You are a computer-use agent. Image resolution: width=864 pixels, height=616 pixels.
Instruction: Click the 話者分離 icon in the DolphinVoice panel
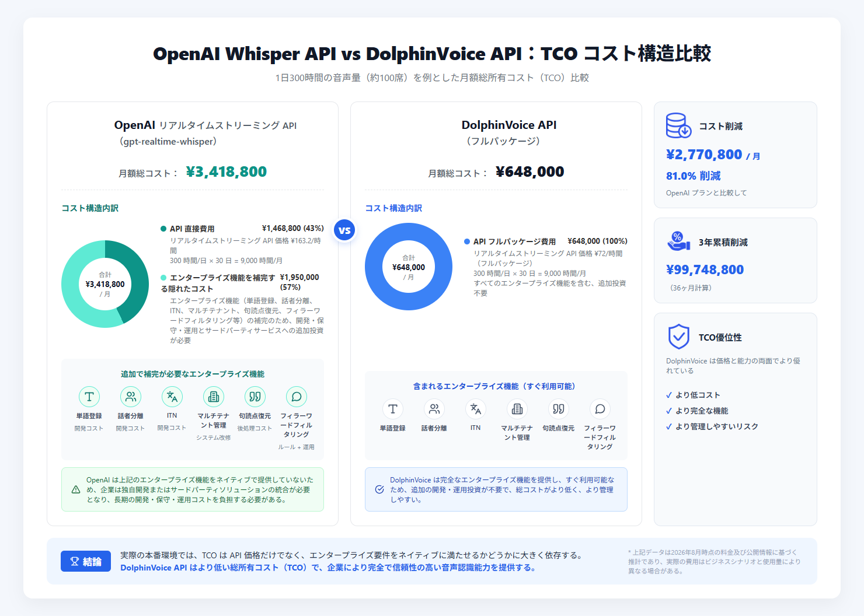(x=434, y=409)
